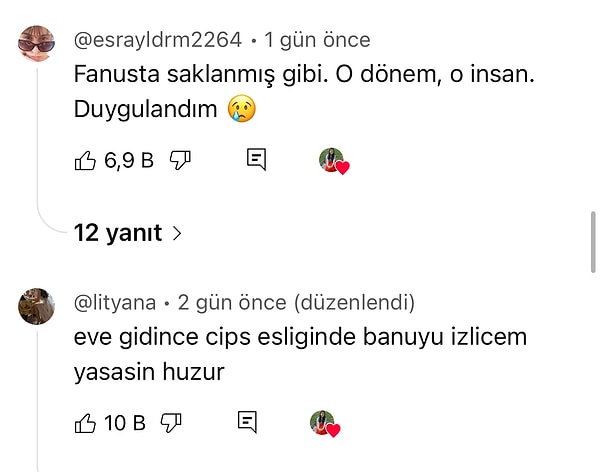Like the comment by @esrayldrm2264
The width and height of the screenshot is (600, 472).
coord(85,160)
